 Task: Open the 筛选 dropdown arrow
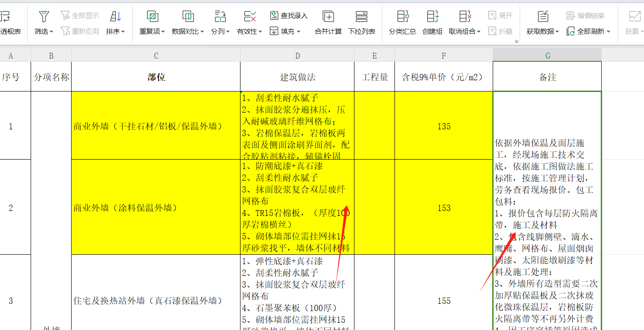[x=51, y=32]
